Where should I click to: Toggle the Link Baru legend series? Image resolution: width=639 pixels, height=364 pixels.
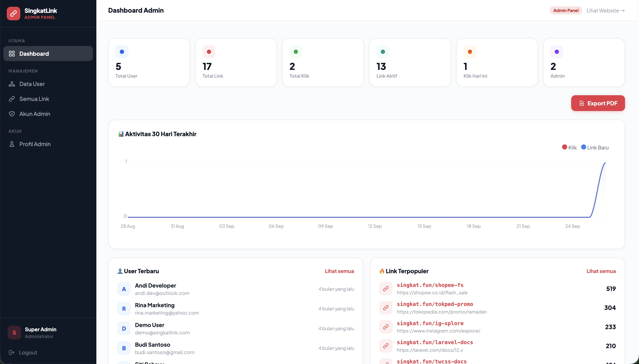pos(595,148)
